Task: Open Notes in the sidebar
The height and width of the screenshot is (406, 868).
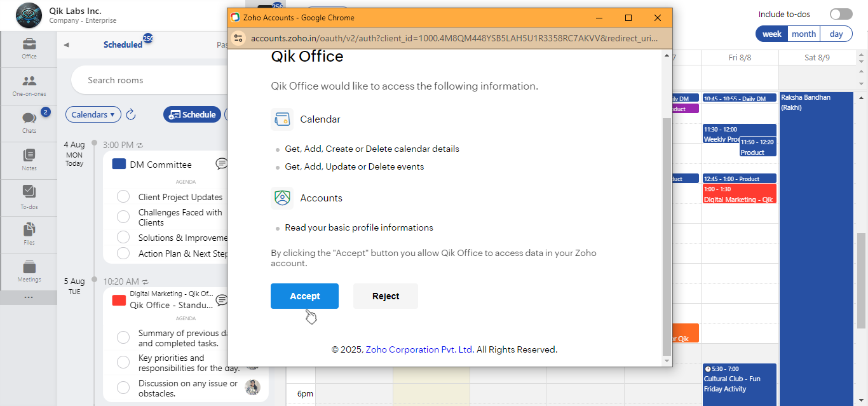Action: 29,160
